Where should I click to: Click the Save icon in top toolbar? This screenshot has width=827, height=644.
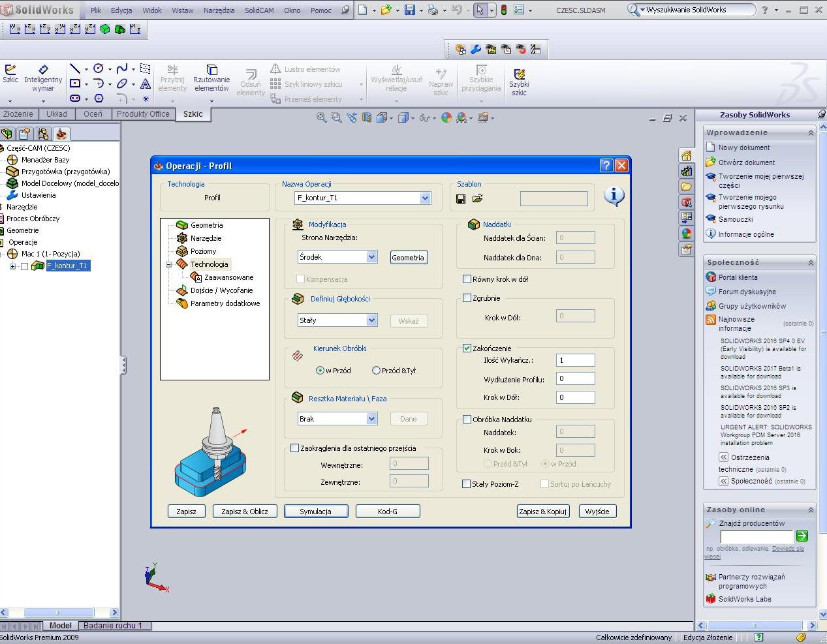pos(410,10)
